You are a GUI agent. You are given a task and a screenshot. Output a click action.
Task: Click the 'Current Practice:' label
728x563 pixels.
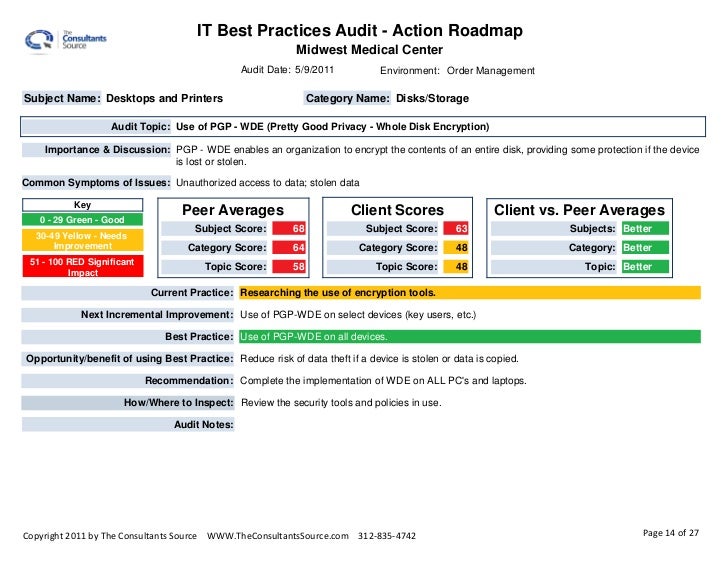[x=128, y=293]
